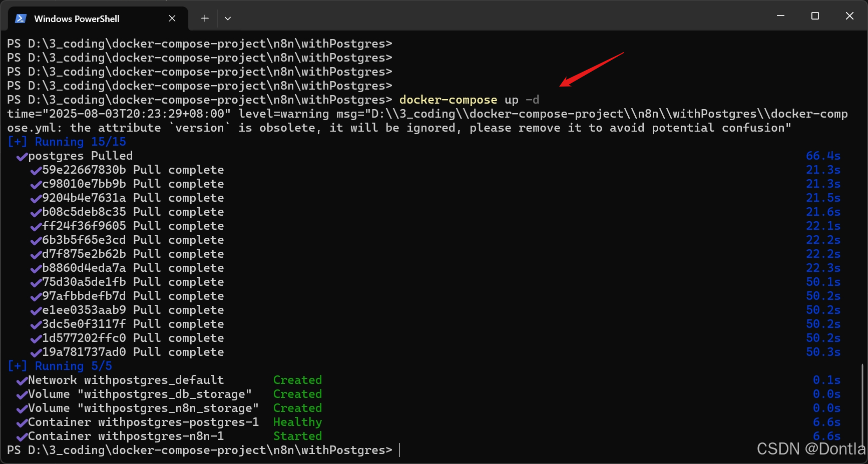The image size is (868, 464).
Task: Select the docker-compose up -d command text
Action: point(468,100)
